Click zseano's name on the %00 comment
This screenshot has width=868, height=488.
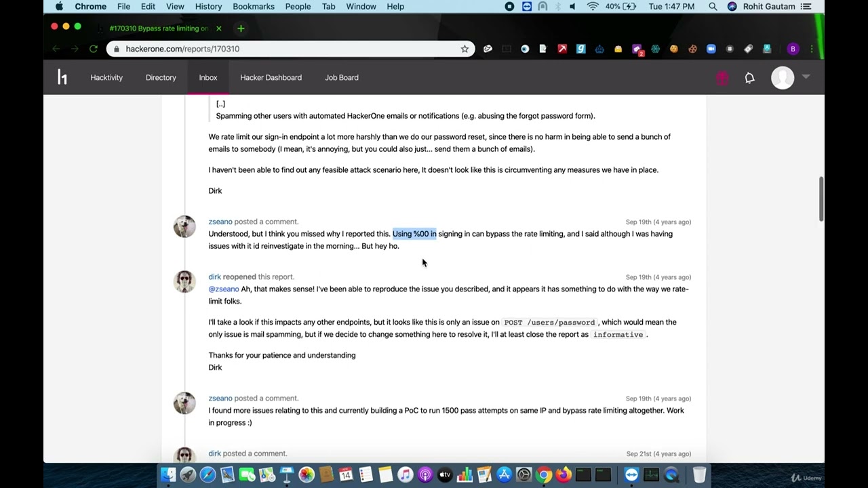220,222
